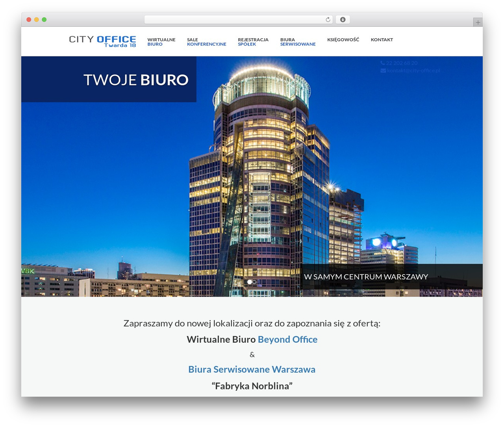The height and width of the screenshot is (427, 504).
Task: Click the W Samym Centrum Warszawy caption
Action: [x=366, y=277]
